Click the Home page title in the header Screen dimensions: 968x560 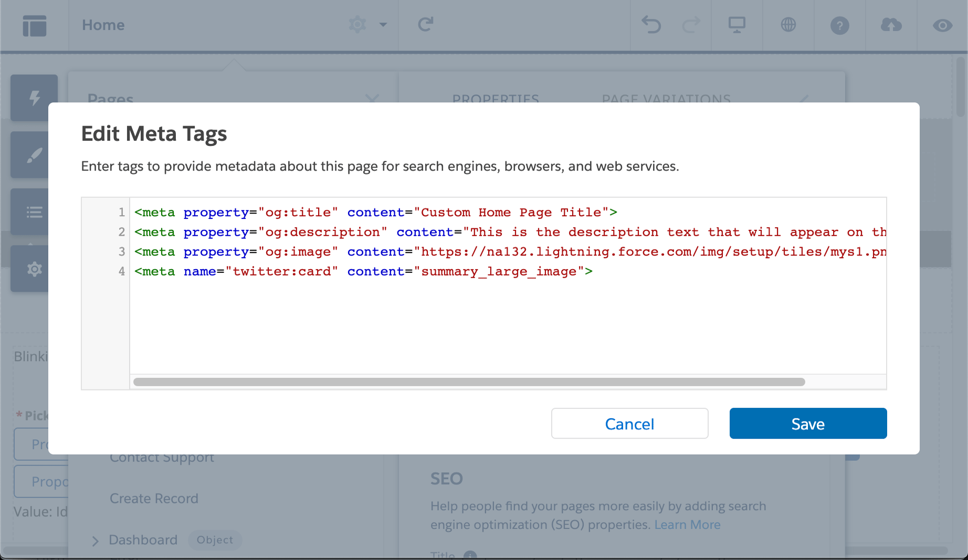(103, 25)
